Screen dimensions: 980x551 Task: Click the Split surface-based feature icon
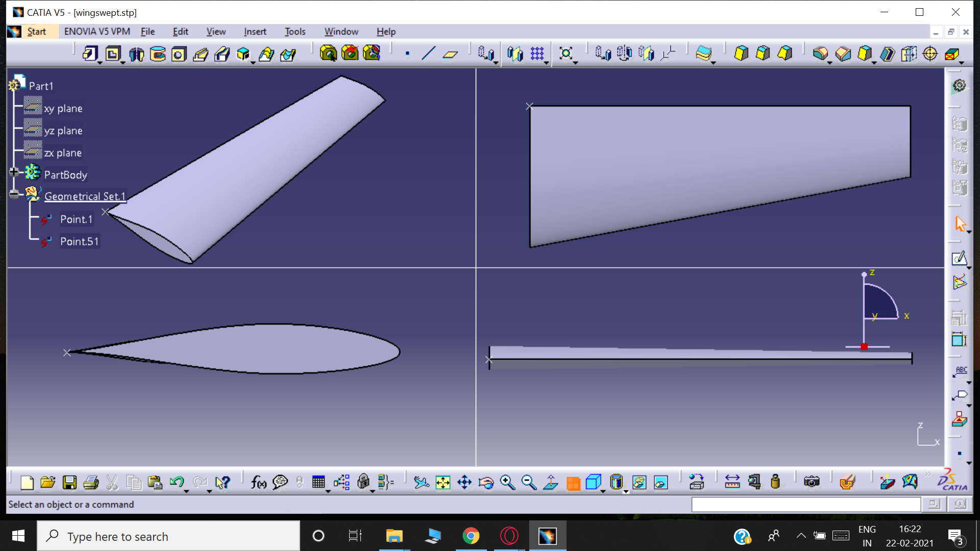703,54
